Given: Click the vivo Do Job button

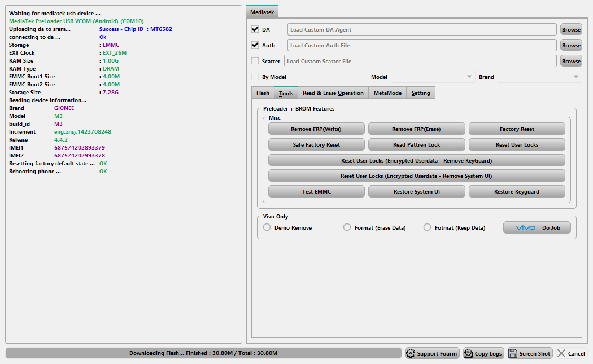Looking at the screenshot, I should coord(537,227).
